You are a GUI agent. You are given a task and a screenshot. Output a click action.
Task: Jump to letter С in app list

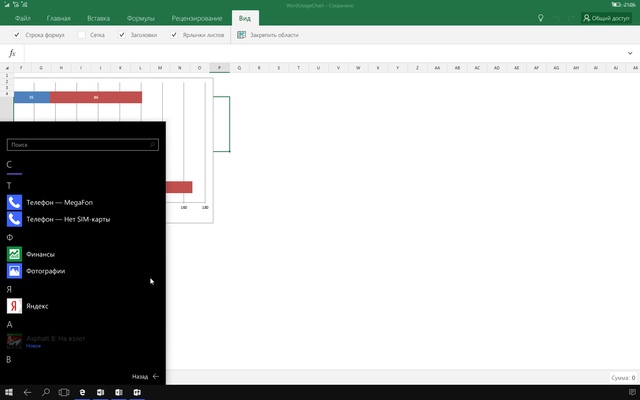tap(9, 164)
